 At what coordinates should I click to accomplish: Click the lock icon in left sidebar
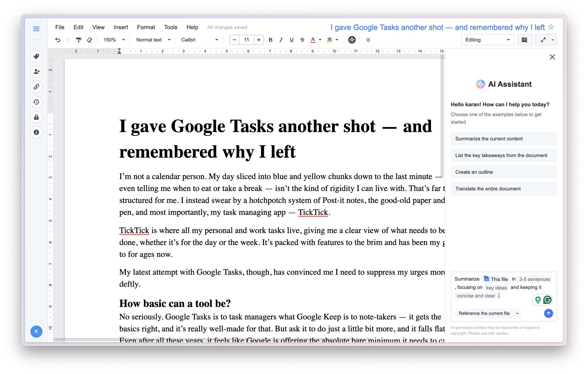point(36,117)
